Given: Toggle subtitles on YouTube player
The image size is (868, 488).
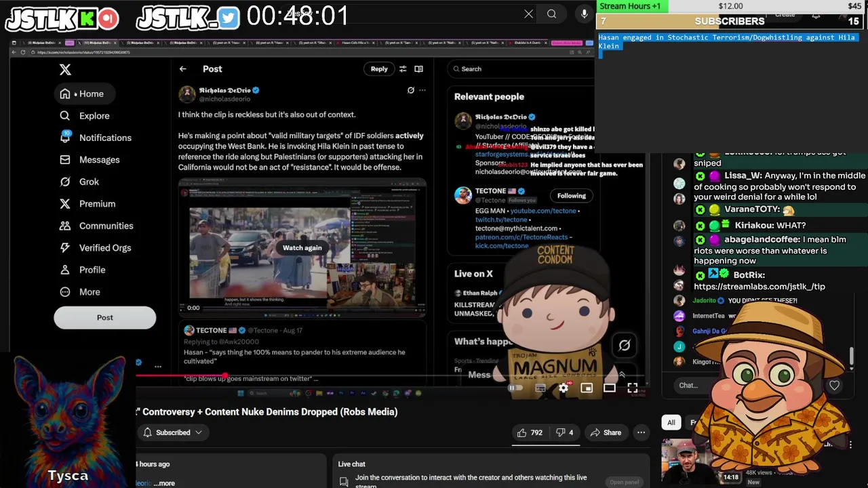Looking at the screenshot, I should click(540, 388).
